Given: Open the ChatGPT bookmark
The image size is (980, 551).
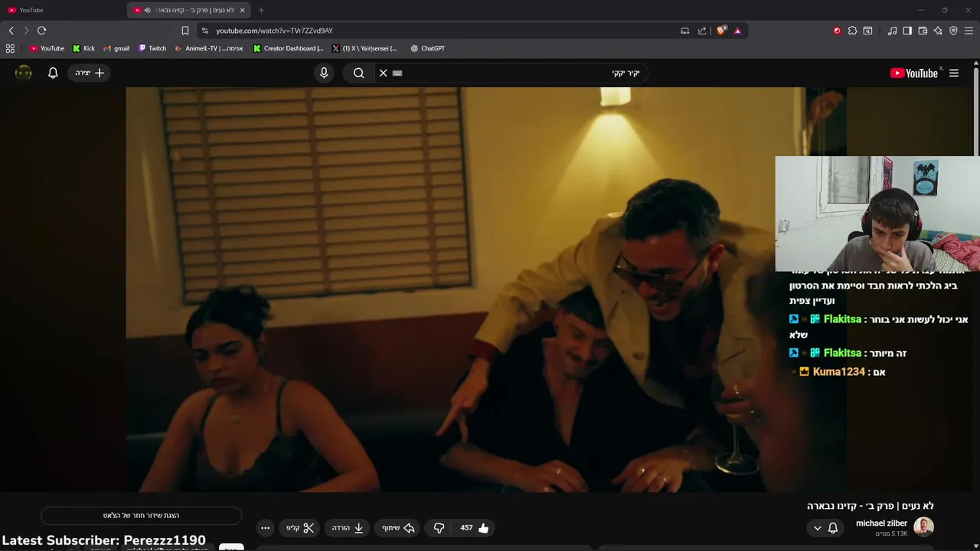Looking at the screenshot, I should pos(427,48).
